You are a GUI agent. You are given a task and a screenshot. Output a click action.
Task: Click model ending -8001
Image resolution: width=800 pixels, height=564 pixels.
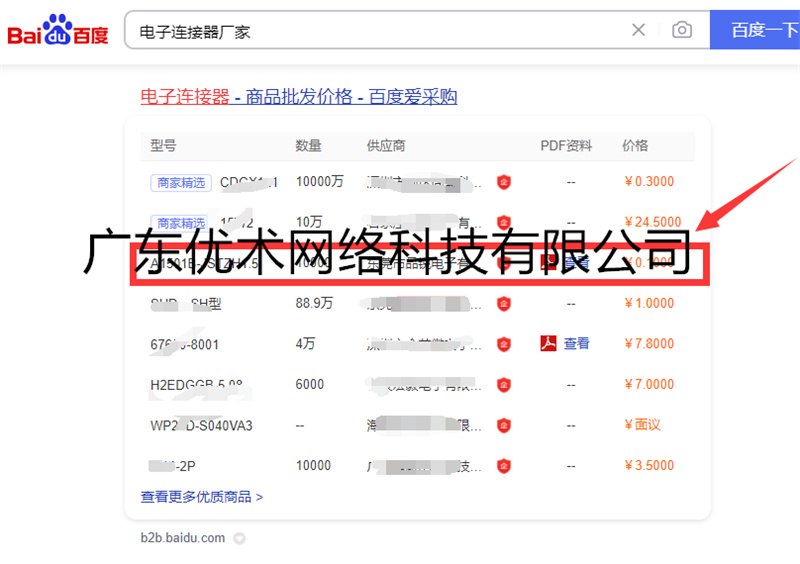click(x=185, y=345)
